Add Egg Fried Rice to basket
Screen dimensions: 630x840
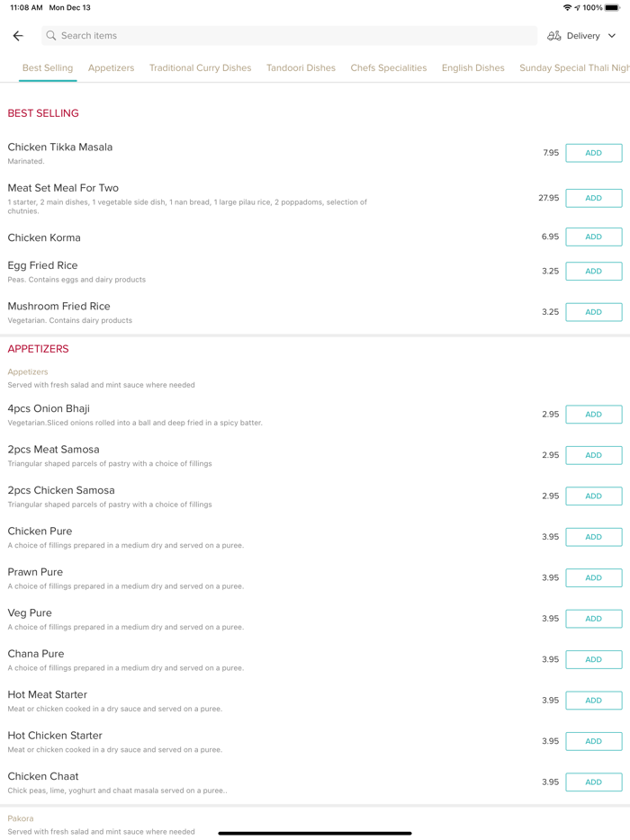593,271
